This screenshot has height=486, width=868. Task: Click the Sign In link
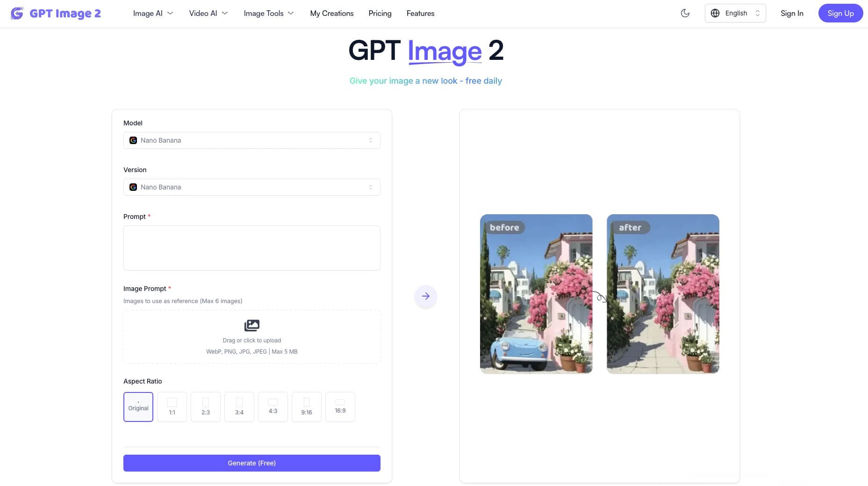pos(792,13)
